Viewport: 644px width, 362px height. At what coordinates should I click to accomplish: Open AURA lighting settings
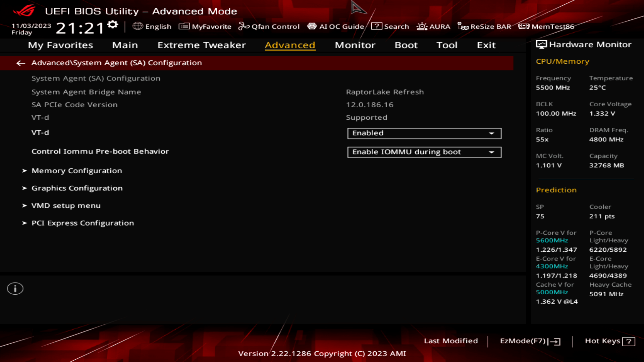click(x=433, y=26)
